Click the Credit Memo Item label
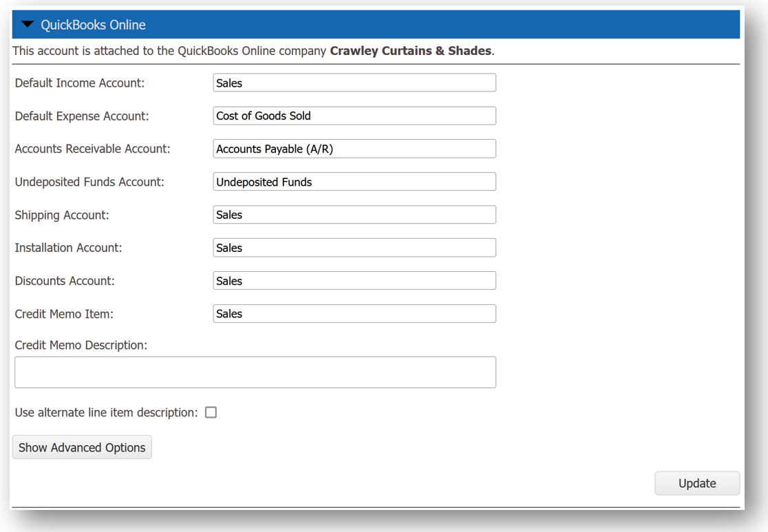 (64, 314)
